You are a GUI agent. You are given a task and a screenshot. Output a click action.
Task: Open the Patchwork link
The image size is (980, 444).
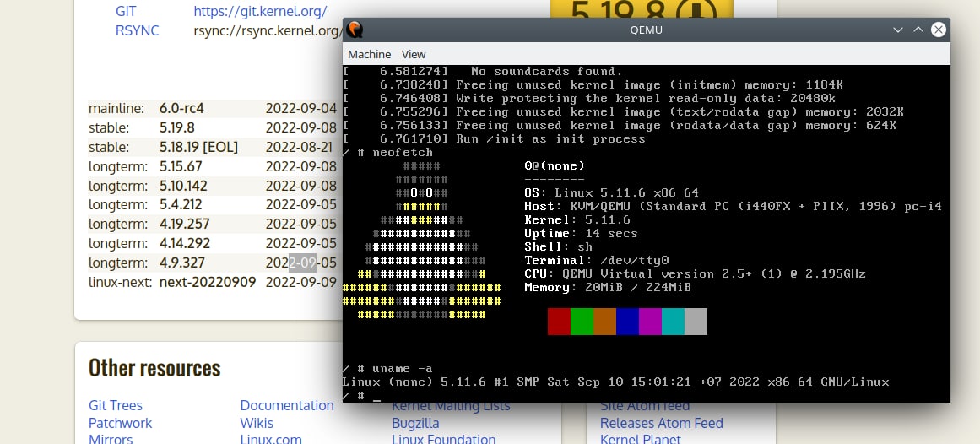pos(120,423)
